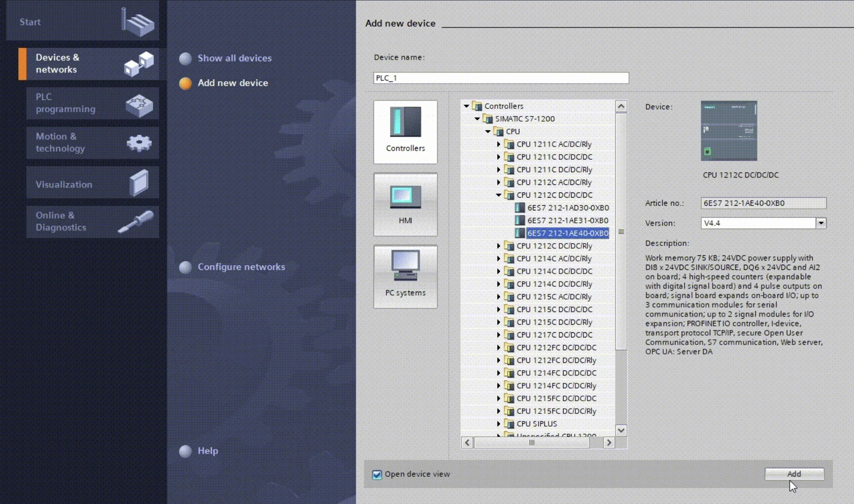Select the 6ES7 212-1AE31-0XB0 CPU
This screenshot has width=854, height=504.
(x=568, y=220)
